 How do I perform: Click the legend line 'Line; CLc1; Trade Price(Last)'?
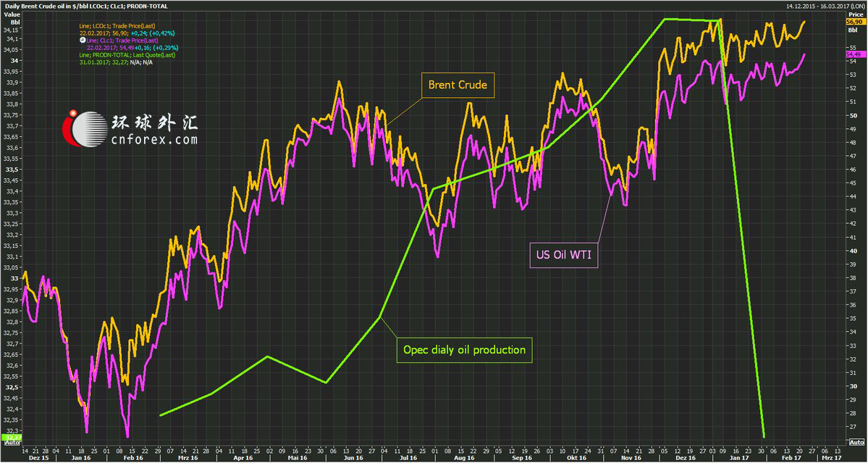122,41
